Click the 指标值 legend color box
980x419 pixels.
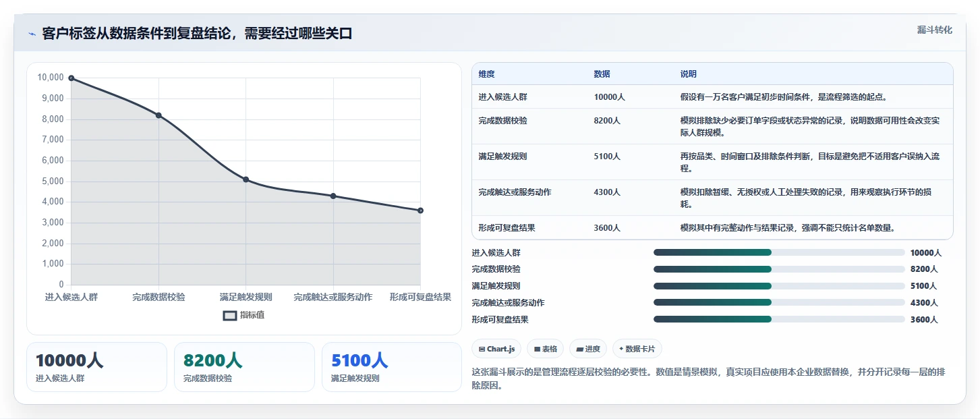[230, 315]
